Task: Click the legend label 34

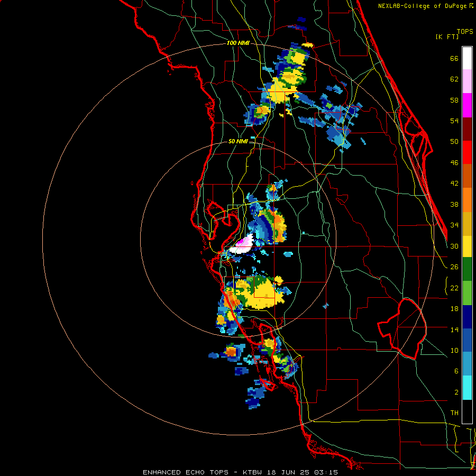Action: [454, 225]
